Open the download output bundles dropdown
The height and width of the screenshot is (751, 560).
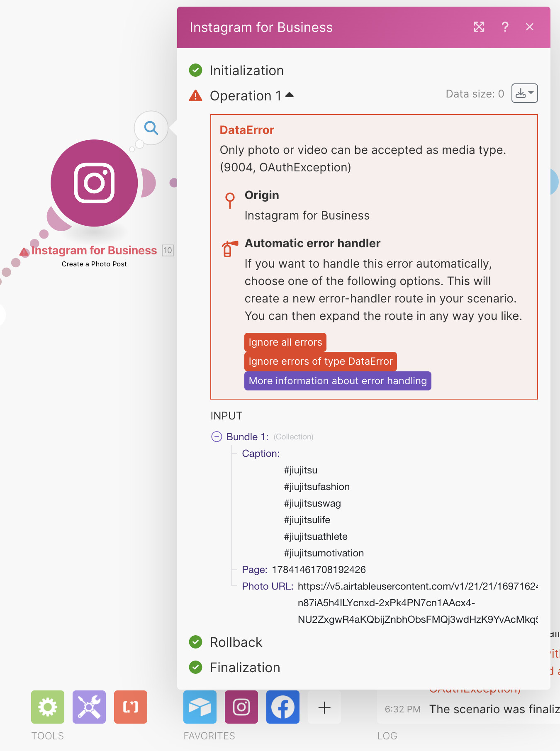pyautogui.click(x=524, y=93)
